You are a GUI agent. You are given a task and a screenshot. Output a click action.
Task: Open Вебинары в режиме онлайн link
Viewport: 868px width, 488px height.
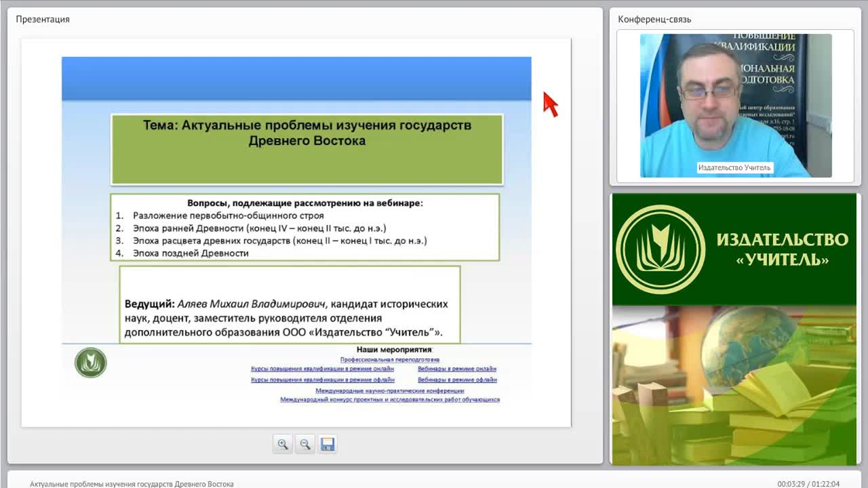coord(457,369)
